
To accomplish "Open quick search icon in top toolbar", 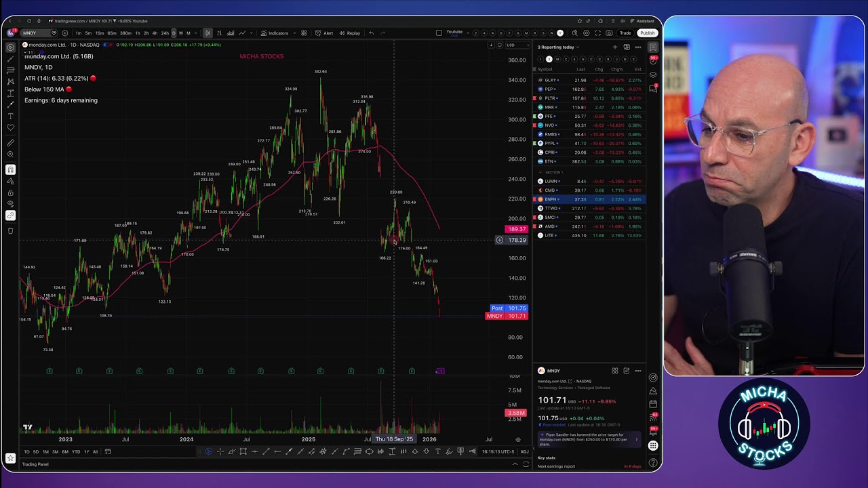I will (x=575, y=33).
